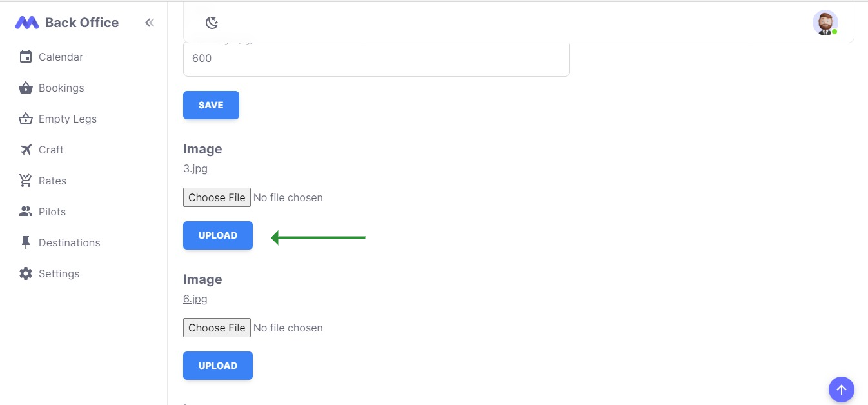Open the Bookings menu item
868x405 pixels.
61,88
